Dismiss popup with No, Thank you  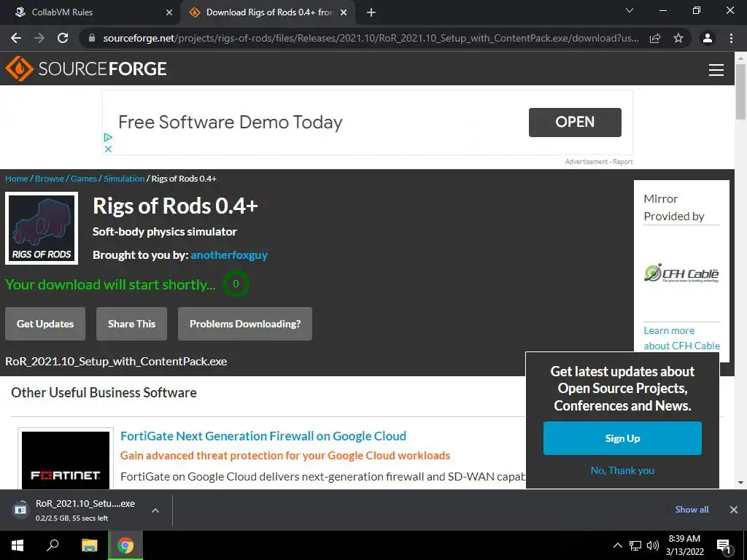[x=622, y=470]
